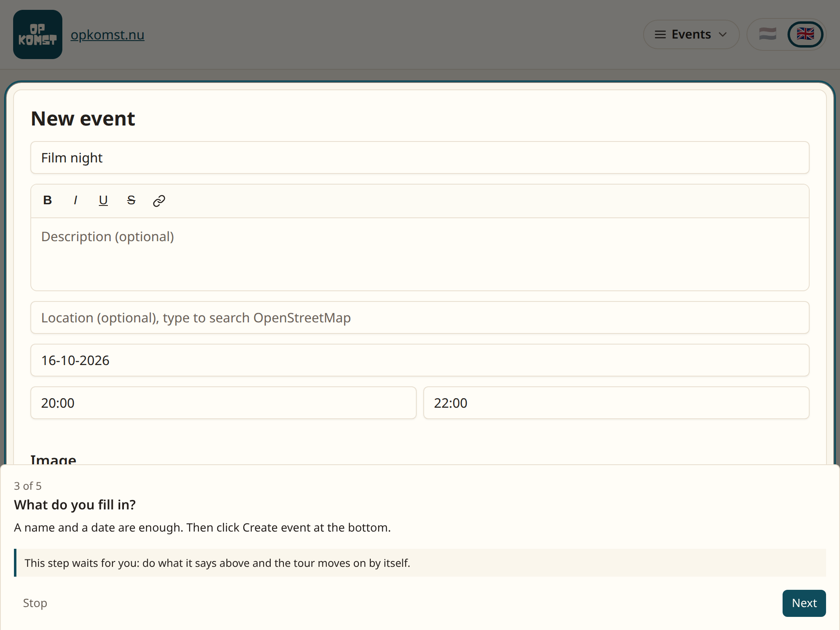Screen dimensions: 840x630
Task: Focus the Description text area
Action: 420,254
